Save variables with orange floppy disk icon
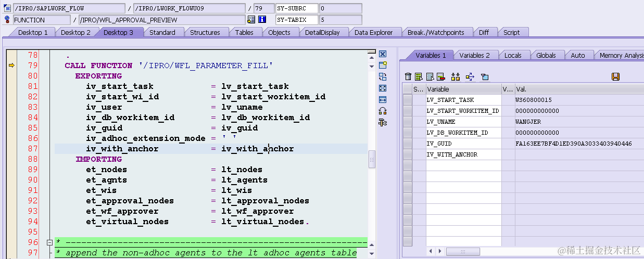 click(x=615, y=76)
